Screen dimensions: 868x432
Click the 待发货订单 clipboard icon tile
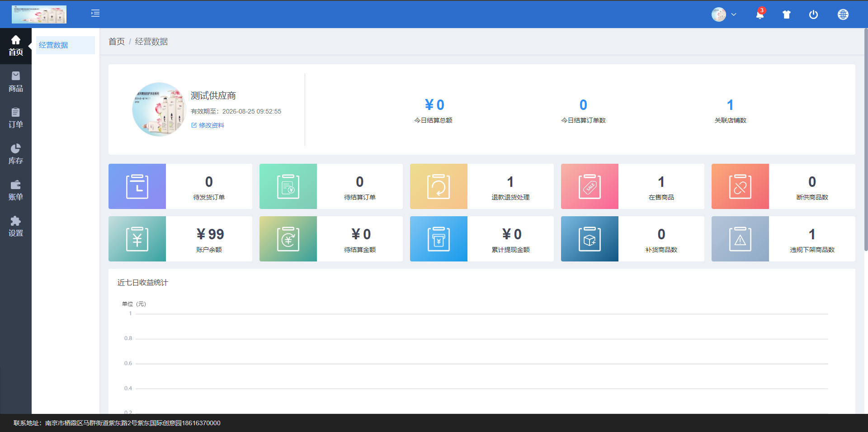pos(137,186)
